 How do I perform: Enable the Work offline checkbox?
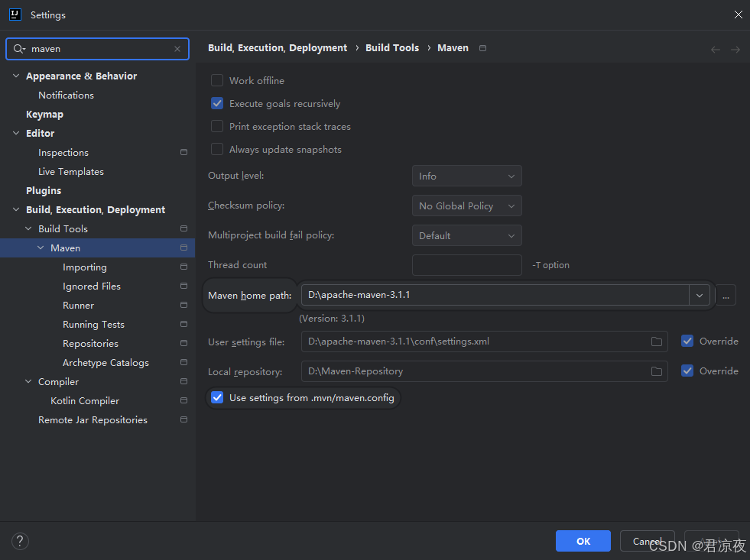point(217,80)
